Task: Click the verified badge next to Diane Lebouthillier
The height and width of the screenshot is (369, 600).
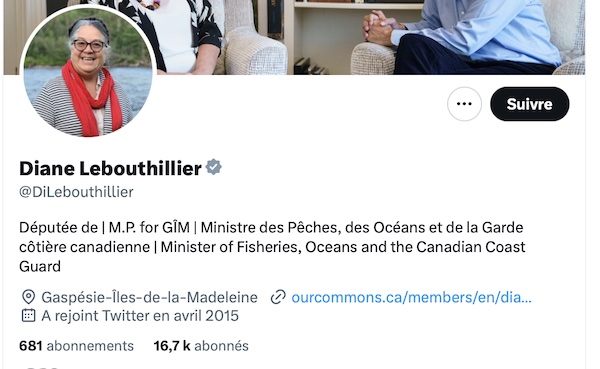Action: 214,167
